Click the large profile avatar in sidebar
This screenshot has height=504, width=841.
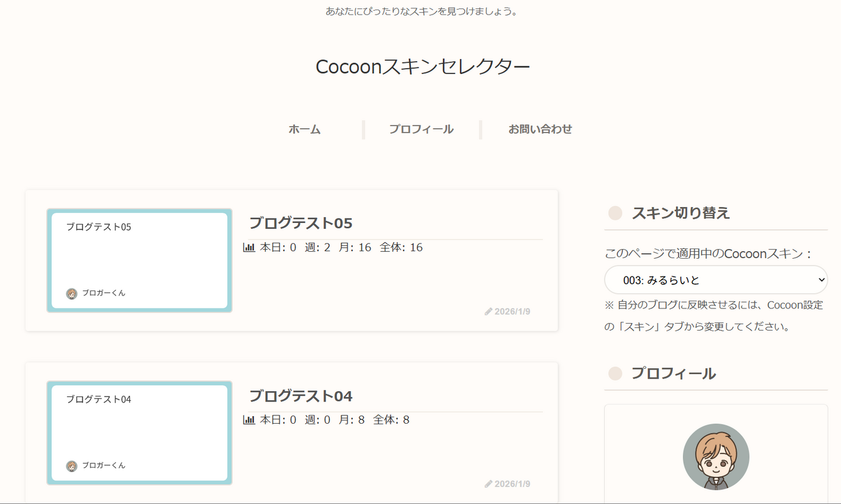click(x=716, y=457)
